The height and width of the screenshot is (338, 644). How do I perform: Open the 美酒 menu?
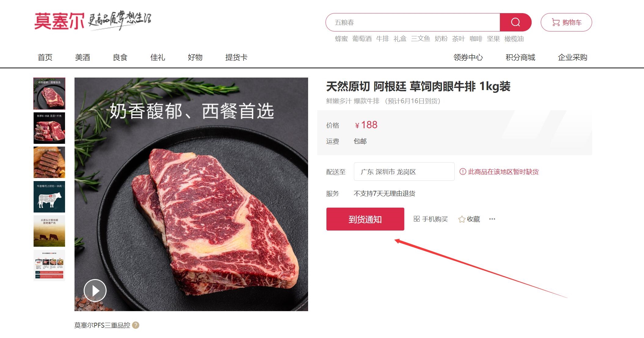(x=82, y=57)
